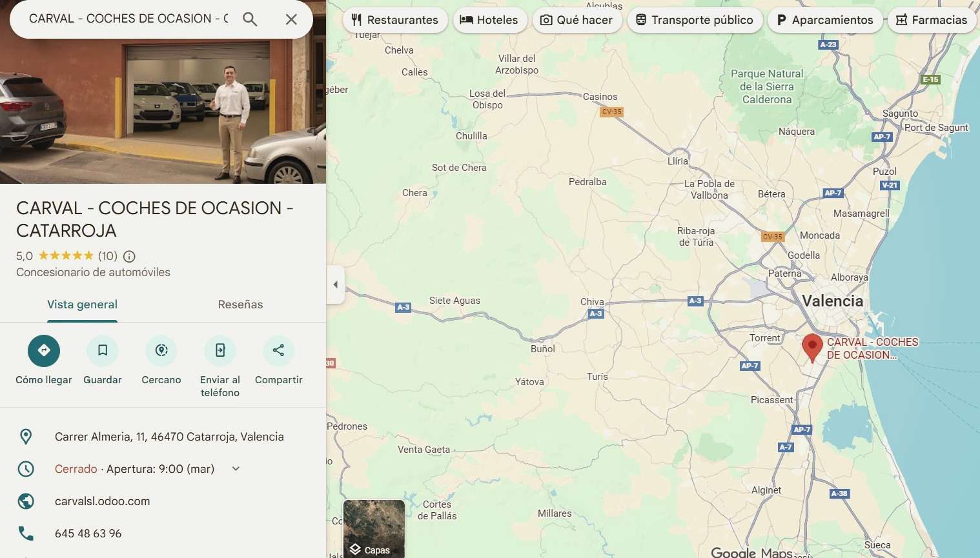The height and width of the screenshot is (558, 980).
Task: Send to phone with Enviar al teléfono
Action: [x=220, y=350]
